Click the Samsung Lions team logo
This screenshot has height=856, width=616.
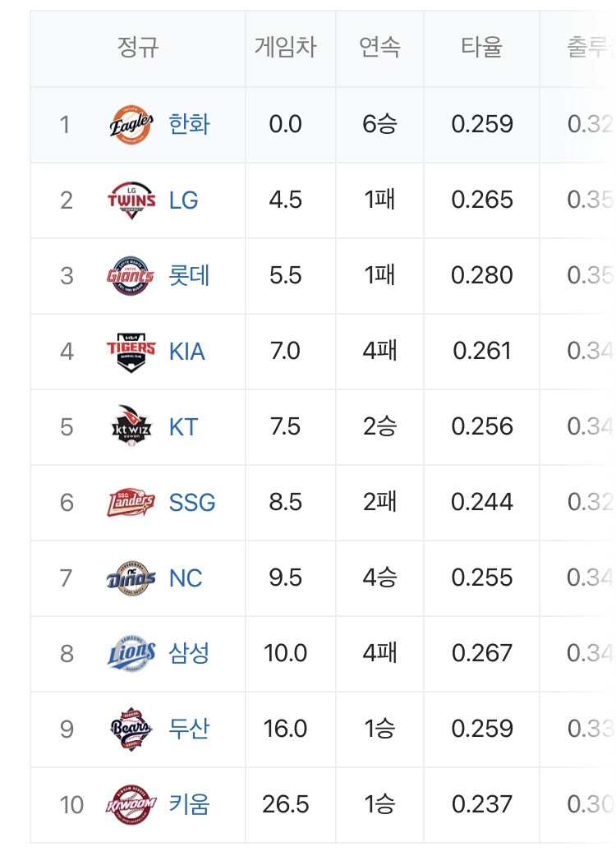pyautogui.click(x=131, y=653)
